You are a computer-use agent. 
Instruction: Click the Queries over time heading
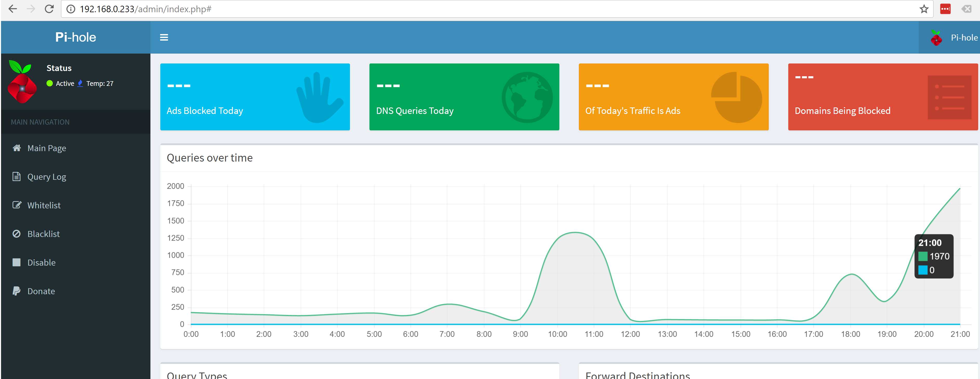[210, 158]
